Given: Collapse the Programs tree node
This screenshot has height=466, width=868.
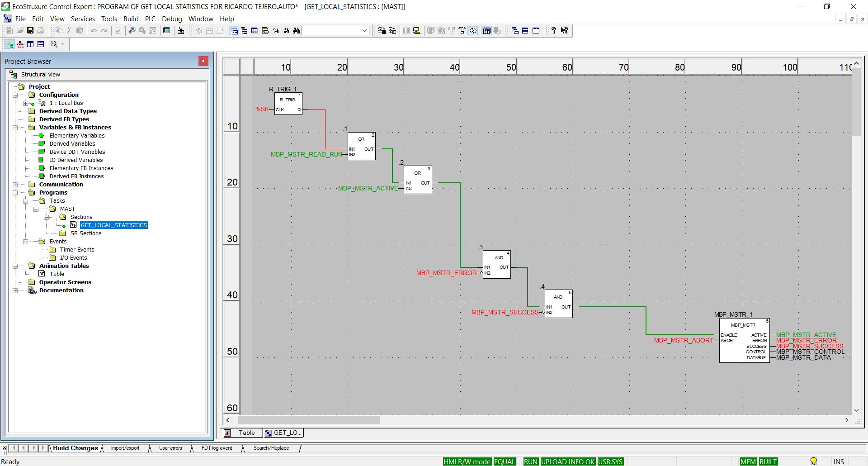Looking at the screenshot, I should pos(15,193).
